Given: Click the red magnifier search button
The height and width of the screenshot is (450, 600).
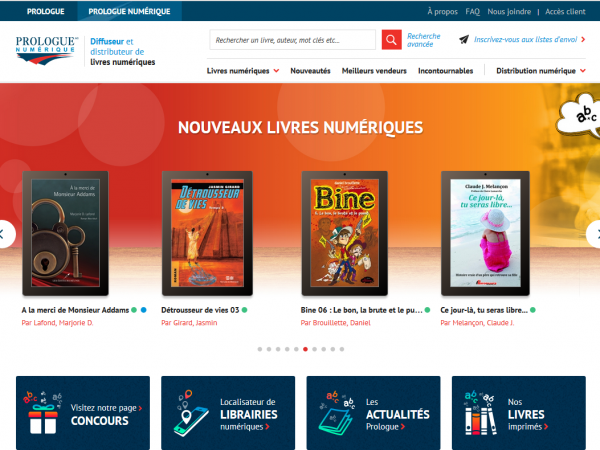Looking at the screenshot, I should point(391,40).
